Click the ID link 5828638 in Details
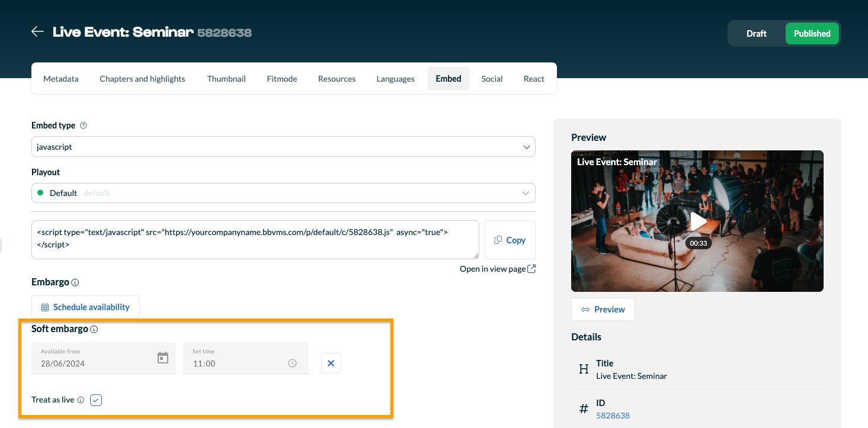Viewport: 868px width, 428px height. click(613, 416)
